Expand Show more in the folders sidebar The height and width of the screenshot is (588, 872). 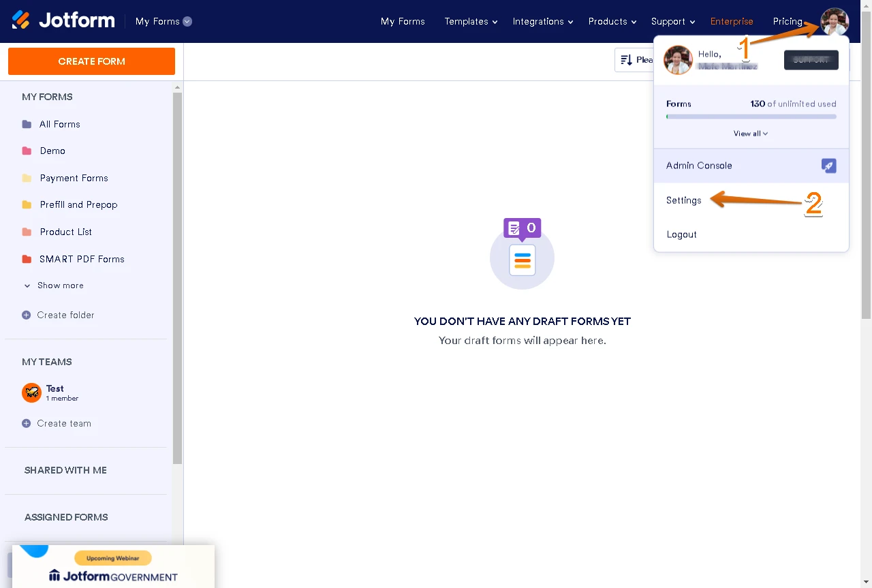point(61,285)
